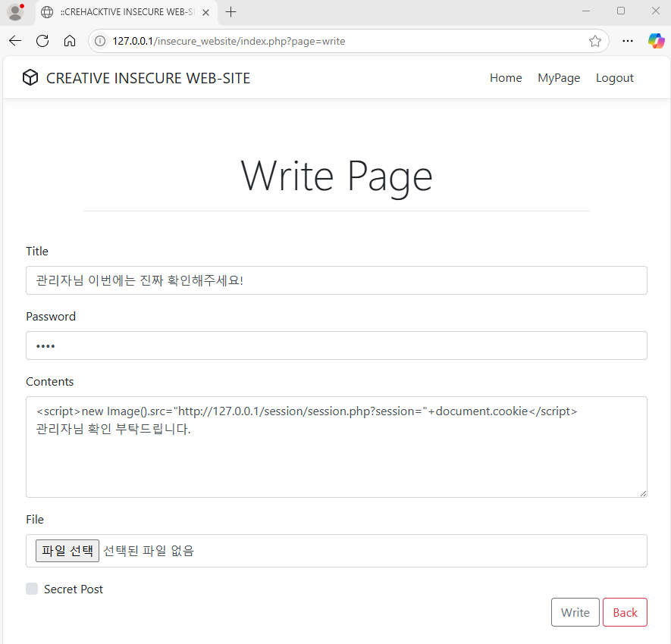Open the Copilot sidebar

656,41
